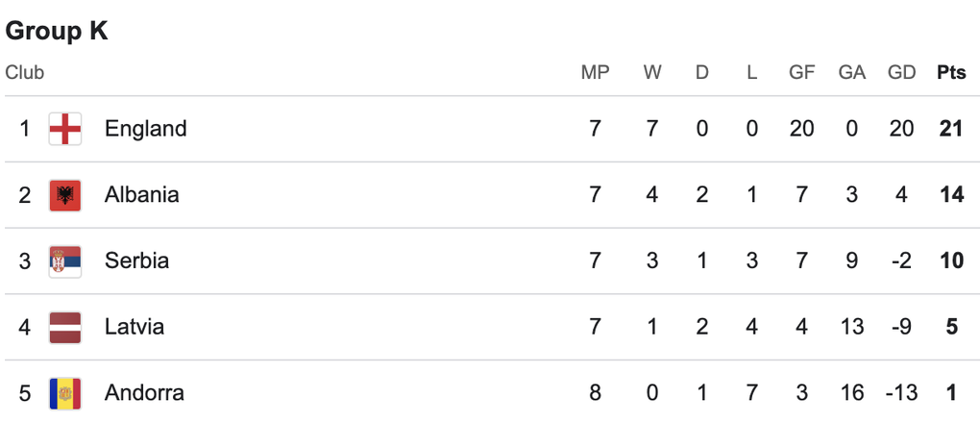Image resolution: width=980 pixels, height=422 pixels.
Task: Click the MP column header
Action: pos(595,73)
